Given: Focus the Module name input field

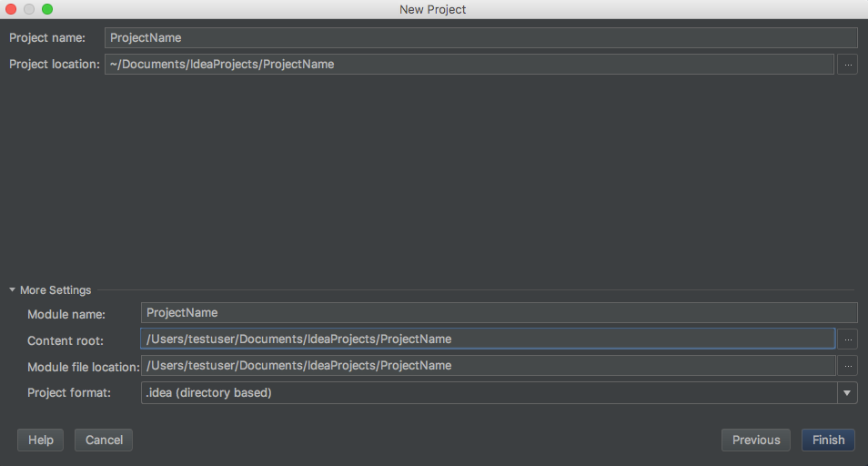Looking at the screenshot, I should point(500,313).
